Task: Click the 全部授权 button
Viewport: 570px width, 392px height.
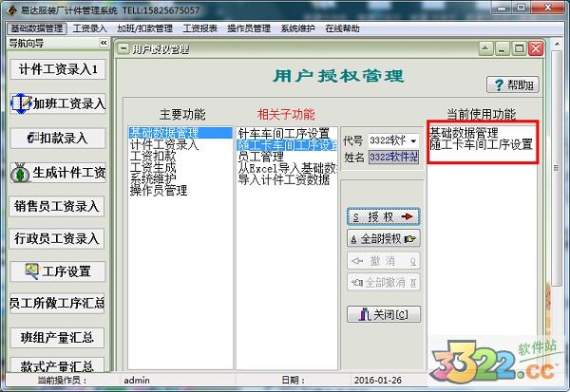Action: tap(384, 238)
